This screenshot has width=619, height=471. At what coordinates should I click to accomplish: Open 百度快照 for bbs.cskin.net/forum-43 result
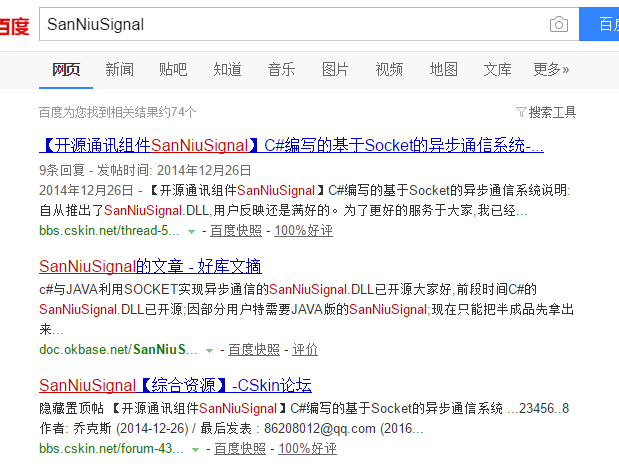tap(240, 449)
